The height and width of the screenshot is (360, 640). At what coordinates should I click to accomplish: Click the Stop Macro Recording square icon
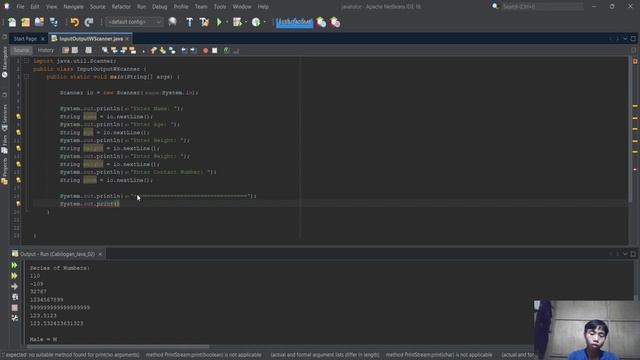coord(215,51)
